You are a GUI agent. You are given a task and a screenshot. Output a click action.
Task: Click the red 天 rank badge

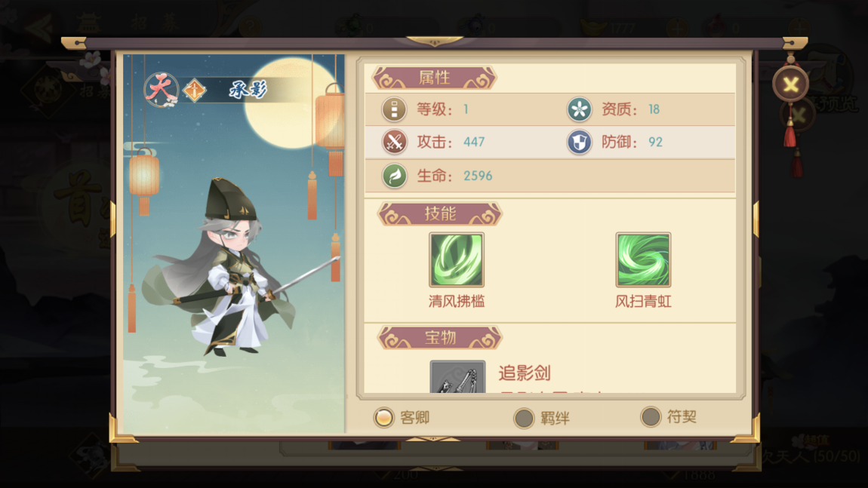(161, 90)
